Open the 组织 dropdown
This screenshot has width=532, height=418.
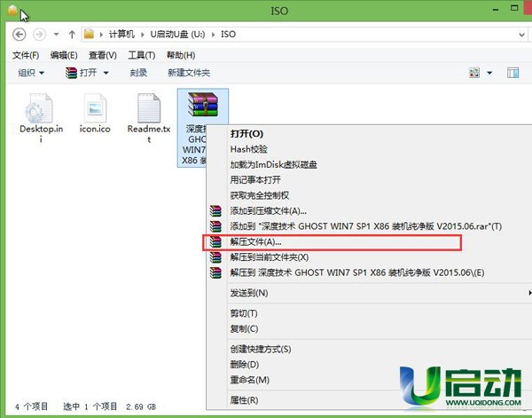tap(31, 73)
